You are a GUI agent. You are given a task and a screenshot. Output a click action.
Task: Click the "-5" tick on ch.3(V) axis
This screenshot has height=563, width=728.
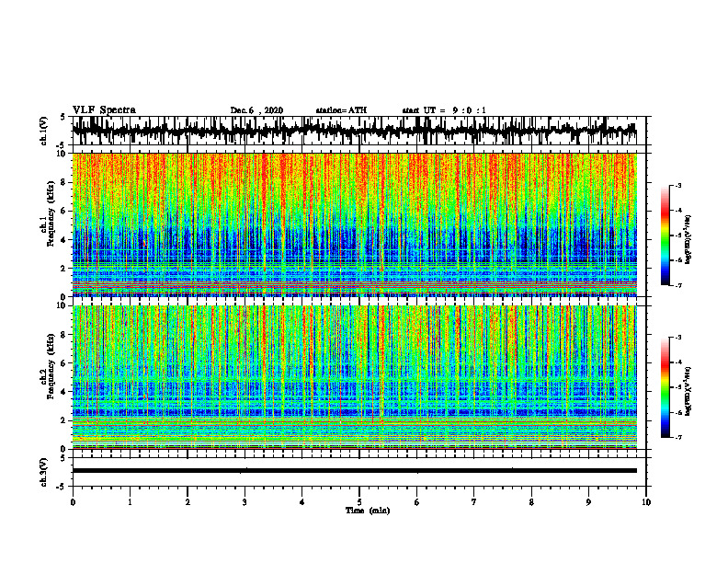pyautogui.click(x=62, y=487)
